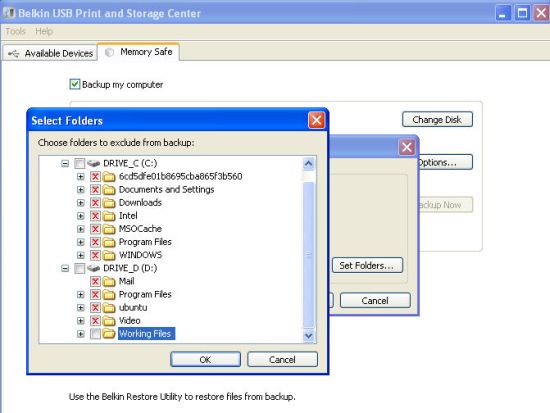Click folder icon of Program Files under DRIVE_C

[x=109, y=242]
